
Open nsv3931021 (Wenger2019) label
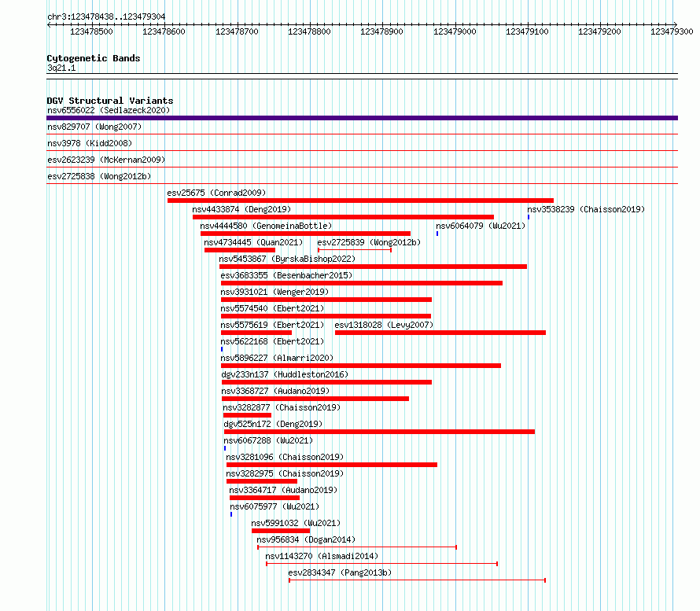pyautogui.click(x=274, y=292)
